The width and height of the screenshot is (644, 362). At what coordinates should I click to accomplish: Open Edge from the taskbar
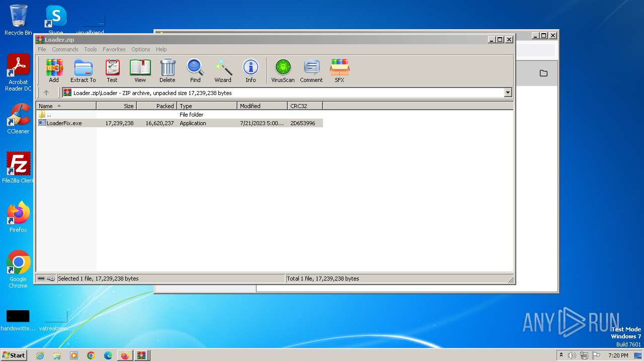[x=108, y=355]
